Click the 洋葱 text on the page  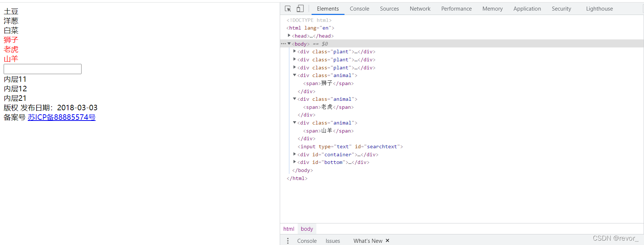pyautogui.click(x=11, y=21)
